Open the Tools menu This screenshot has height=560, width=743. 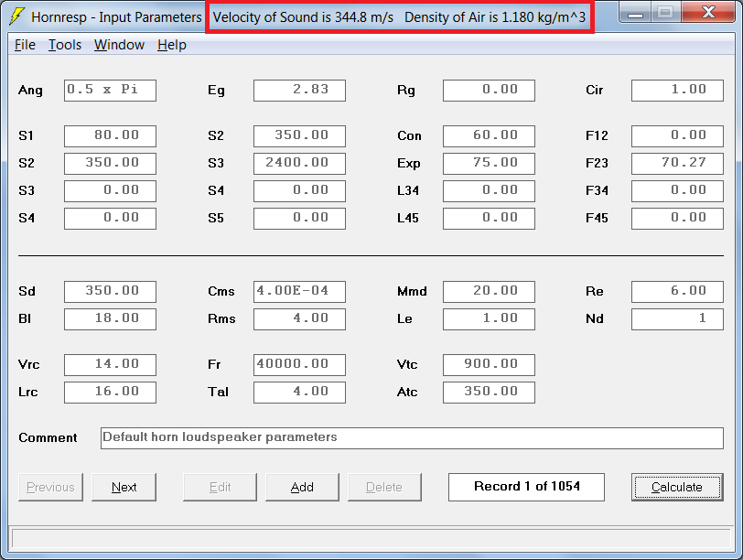tap(65, 45)
